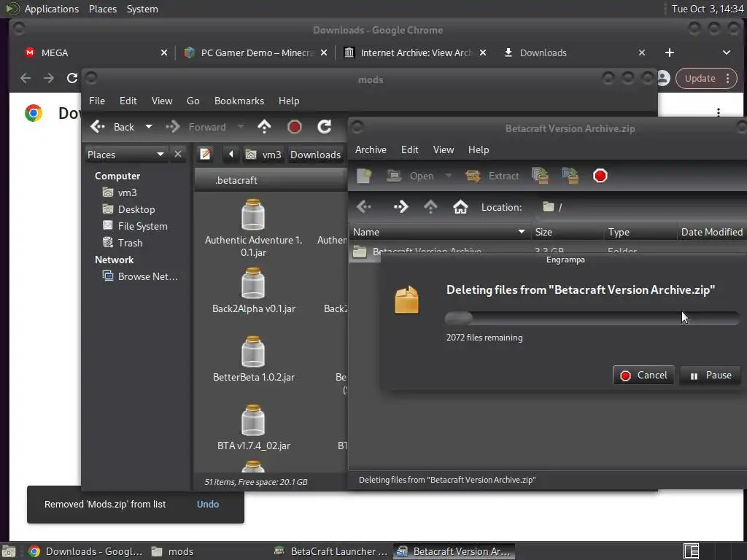This screenshot has height=560, width=747.
Task: Open the Places sidebar dropdown
Action: 125,155
